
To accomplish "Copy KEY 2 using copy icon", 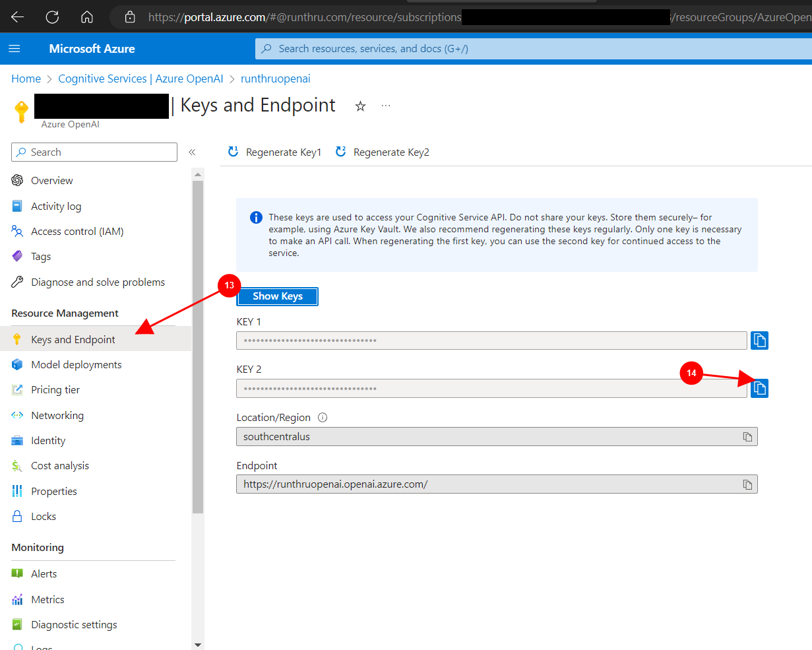I will (x=759, y=388).
